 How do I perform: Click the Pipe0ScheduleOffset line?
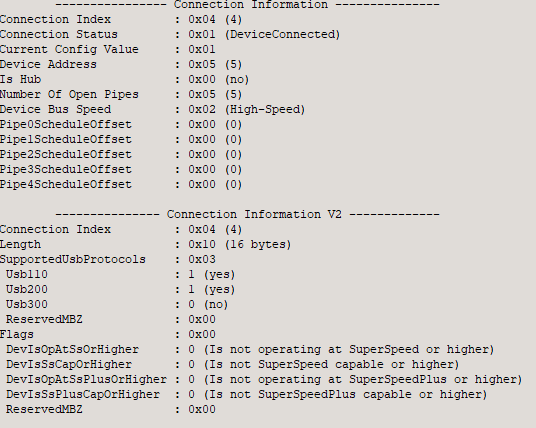pos(121,125)
